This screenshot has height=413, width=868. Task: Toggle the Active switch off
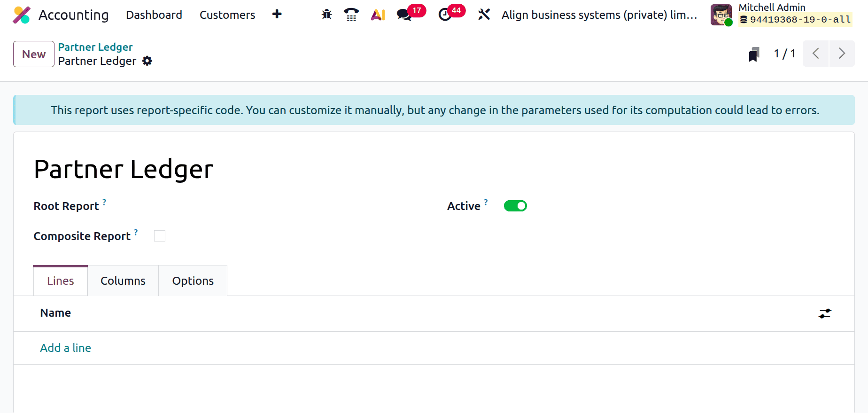click(x=515, y=206)
